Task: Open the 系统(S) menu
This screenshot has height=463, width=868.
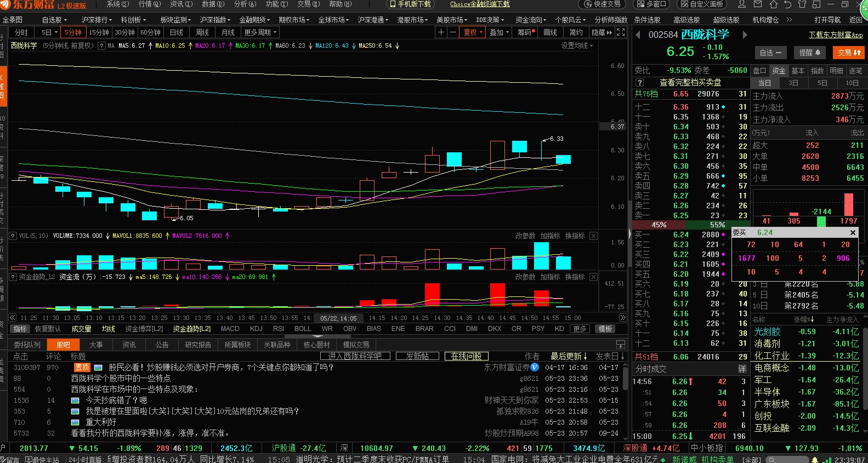Action: pyautogui.click(x=118, y=4)
